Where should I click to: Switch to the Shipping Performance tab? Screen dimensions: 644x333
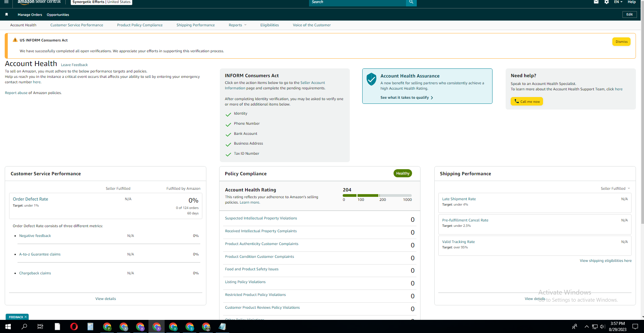[x=196, y=25]
